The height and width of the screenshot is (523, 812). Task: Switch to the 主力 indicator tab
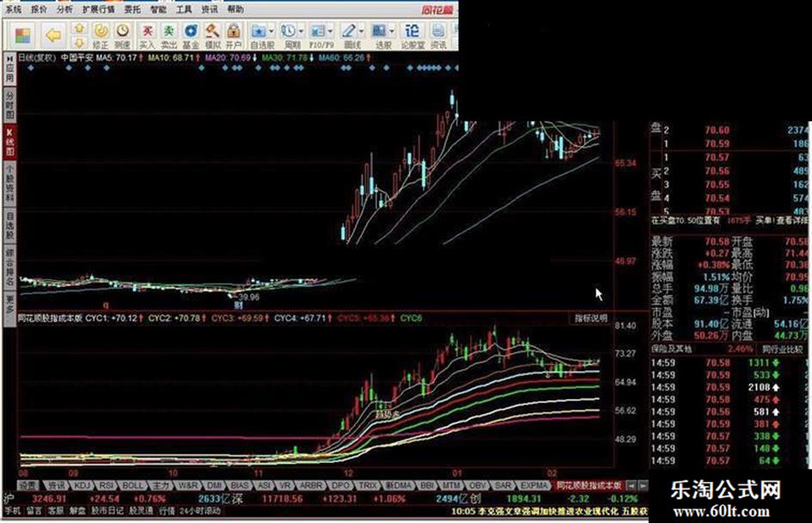161,486
